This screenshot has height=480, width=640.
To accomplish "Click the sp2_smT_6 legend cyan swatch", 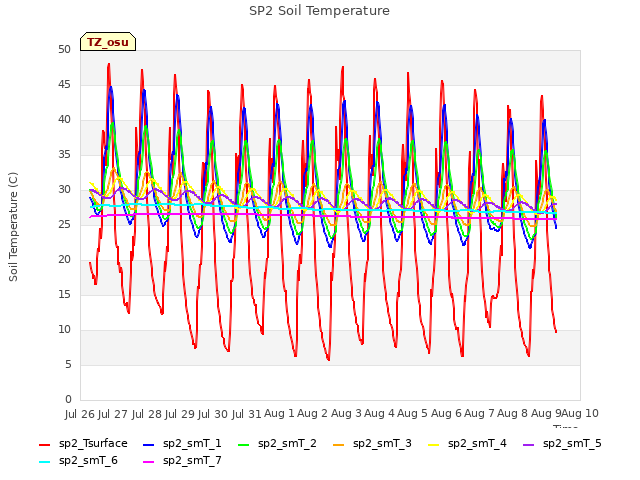I will (x=44, y=462).
